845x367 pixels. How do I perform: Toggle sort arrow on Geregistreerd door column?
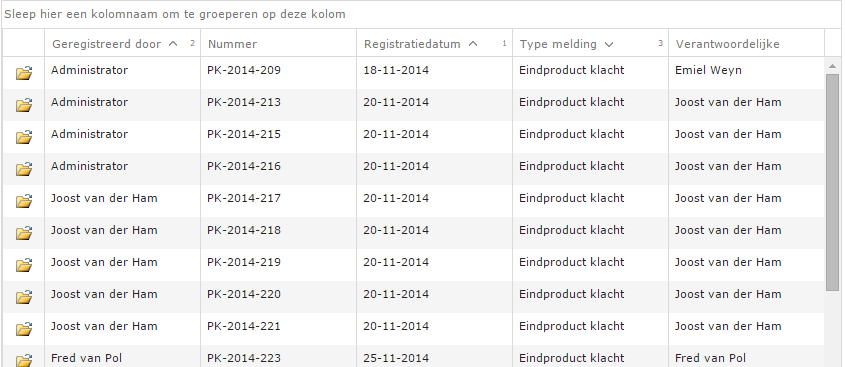pyautogui.click(x=173, y=44)
